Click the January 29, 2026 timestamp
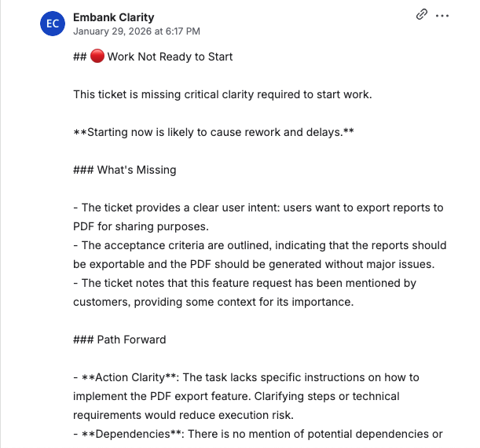 pyautogui.click(x=137, y=31)
